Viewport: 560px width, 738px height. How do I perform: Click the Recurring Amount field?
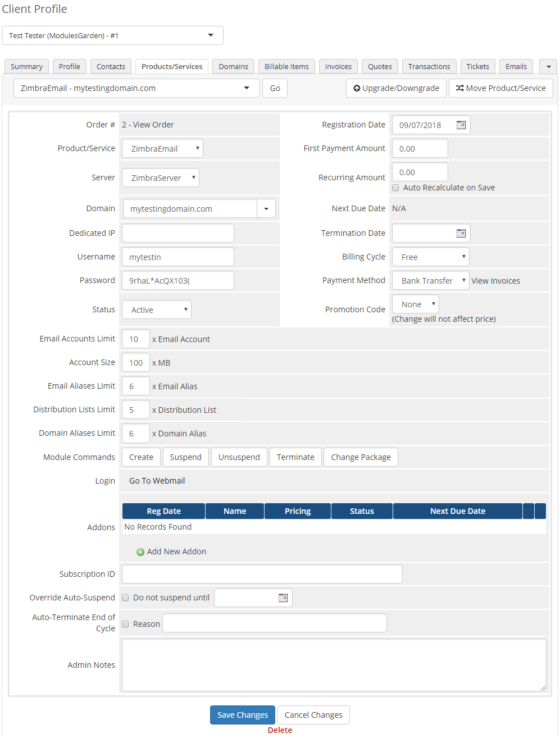[x=420, y=172]
